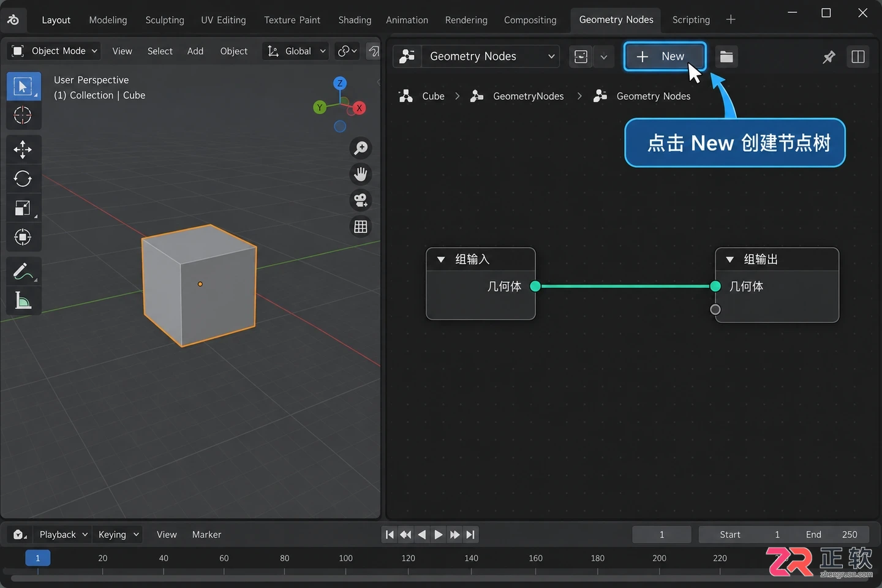
Task: Click the viewport zoom magnifier icon
Action: click(361, 148)
